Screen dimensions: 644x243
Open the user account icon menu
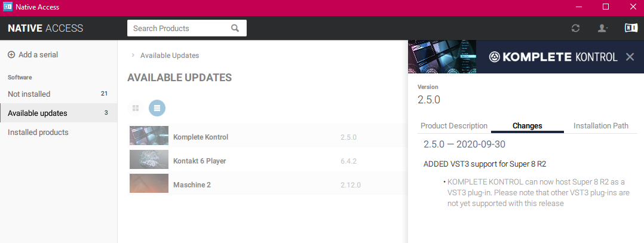click(x=603, y=28)
